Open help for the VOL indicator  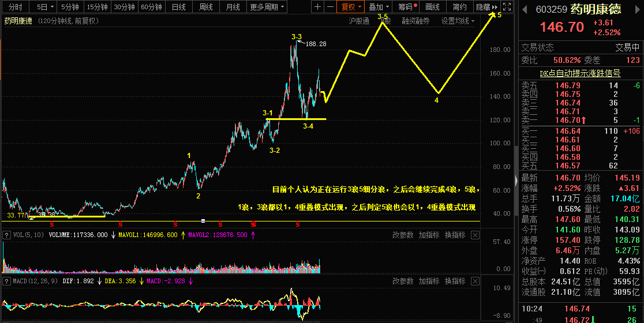click(x=6, y=235)
